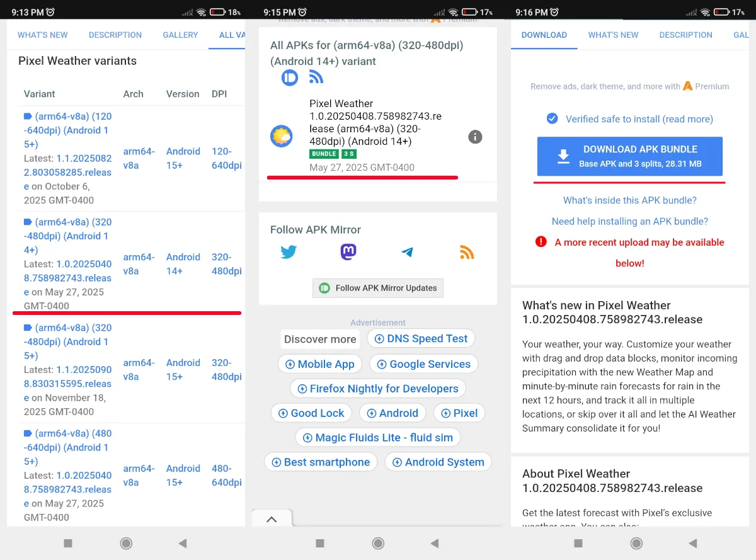Click the OneSignal icon below the variant heading
The width and height of the screenshot is (756, 560).
(x=290, y=77)
